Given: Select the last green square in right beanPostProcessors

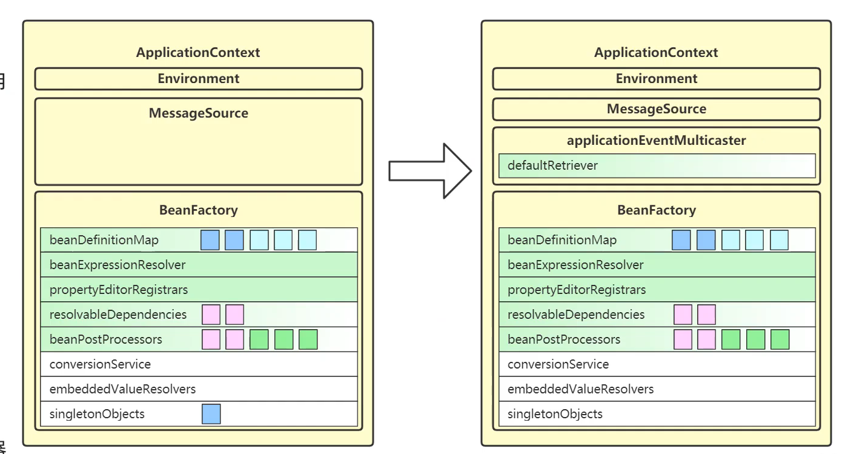Looking at the screenshot, I should coord(780,339).
